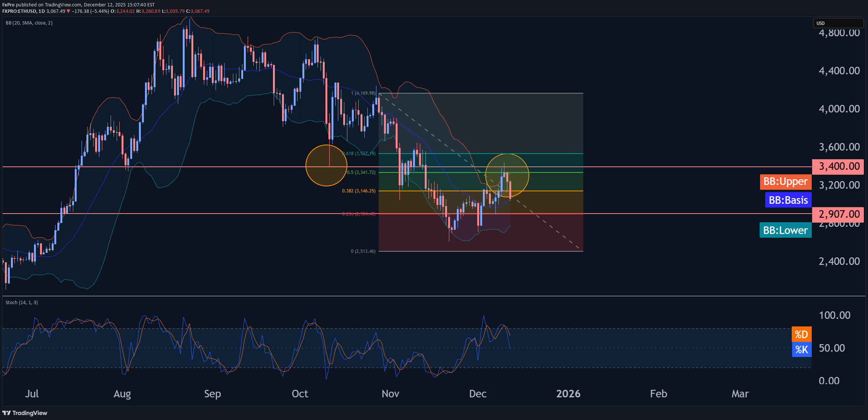
Task: Click the BB:Lower indicator label
Action: point(785,230)
